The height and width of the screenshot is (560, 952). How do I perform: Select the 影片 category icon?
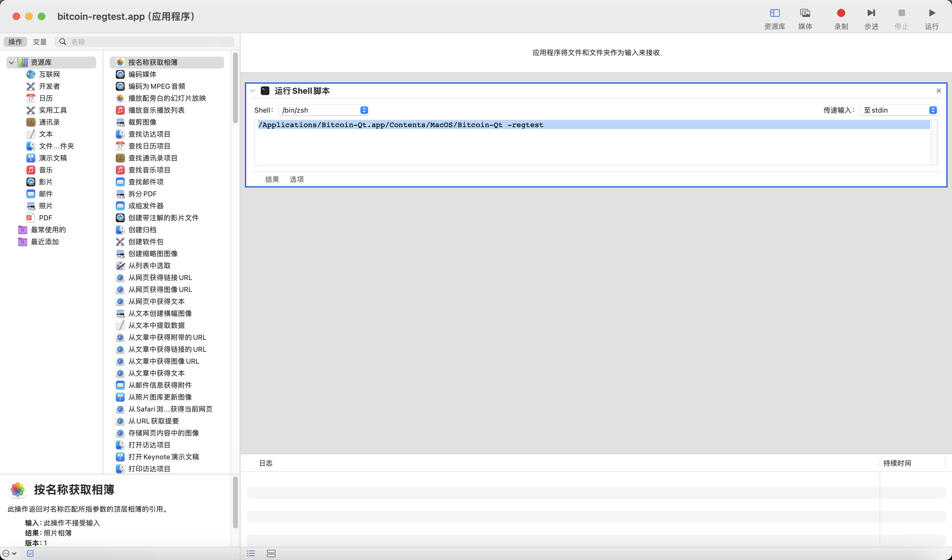[x=31, y=182]
